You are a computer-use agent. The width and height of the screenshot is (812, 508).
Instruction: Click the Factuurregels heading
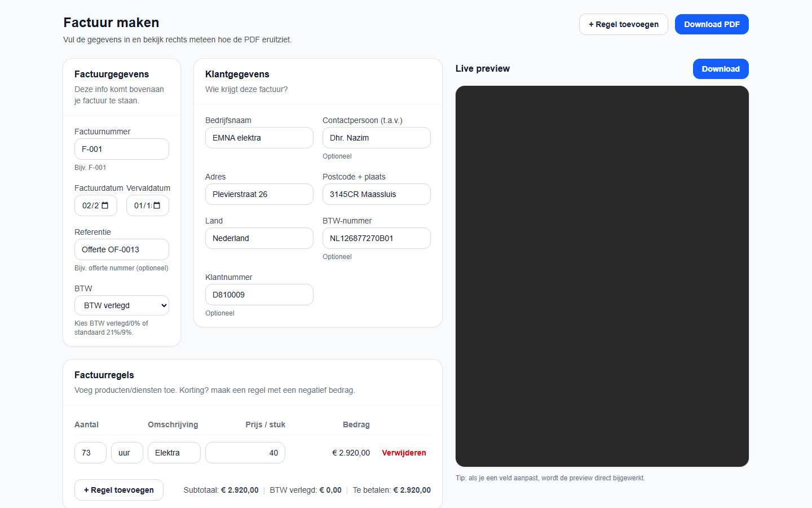pyautogui.click(x=104, y=375)
